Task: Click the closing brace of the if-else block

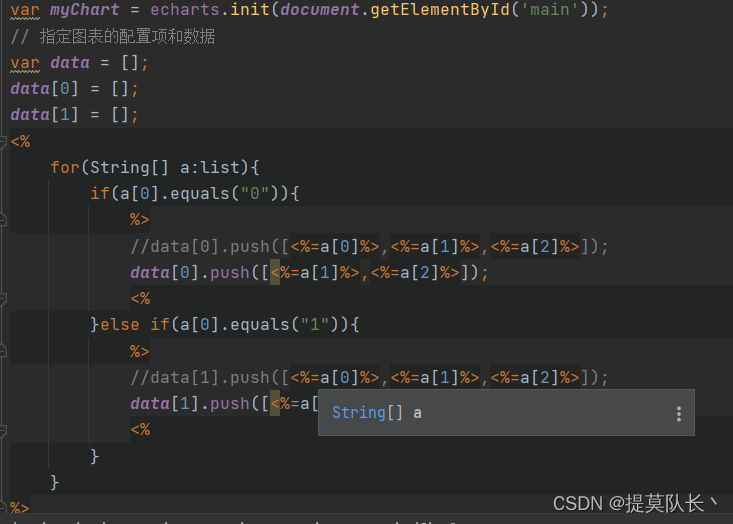Action: (95, 456)
